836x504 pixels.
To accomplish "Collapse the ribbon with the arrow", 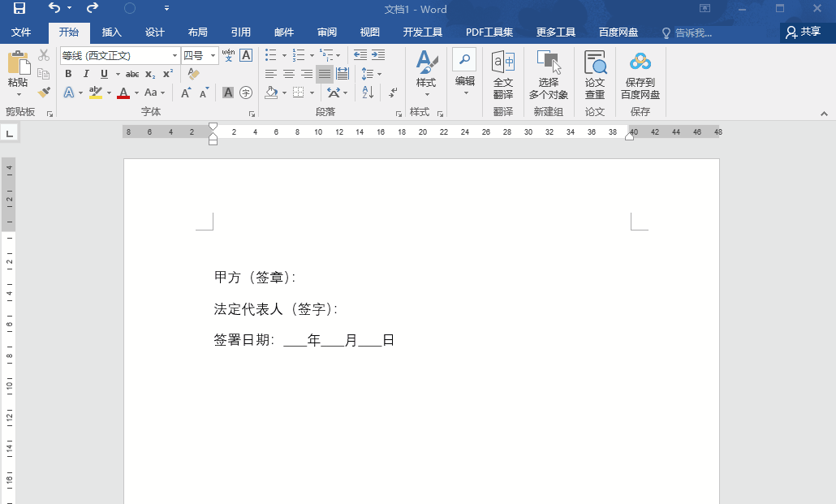I will (x=824, y=114).
